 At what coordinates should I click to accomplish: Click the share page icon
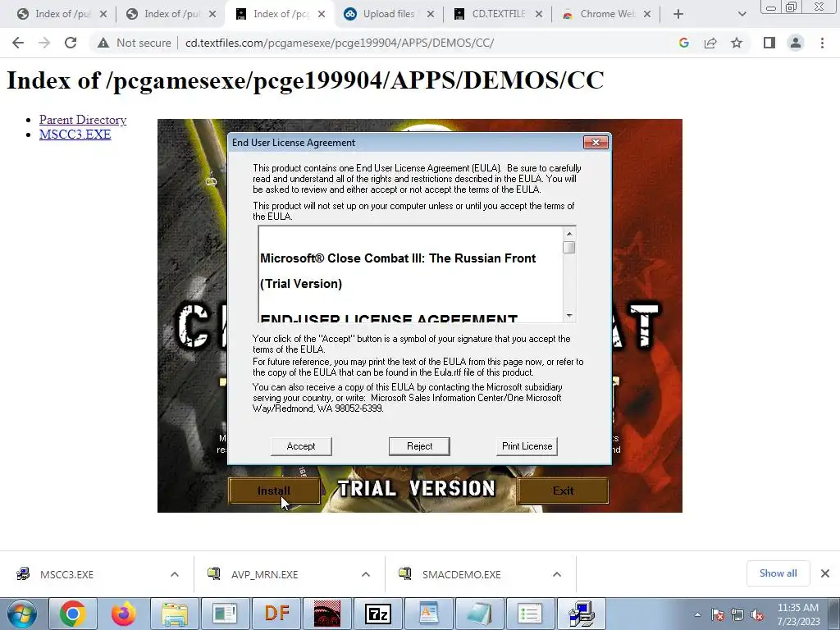(710, 43)
